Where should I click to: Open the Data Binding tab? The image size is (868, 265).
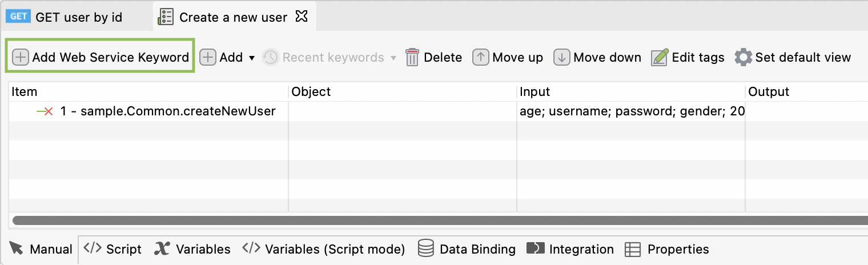coord(467,249)
